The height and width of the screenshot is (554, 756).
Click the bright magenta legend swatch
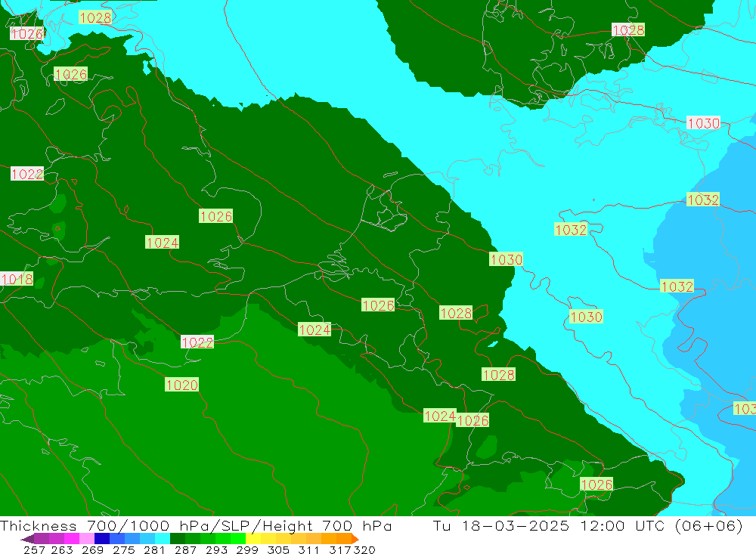coord(71,538)
